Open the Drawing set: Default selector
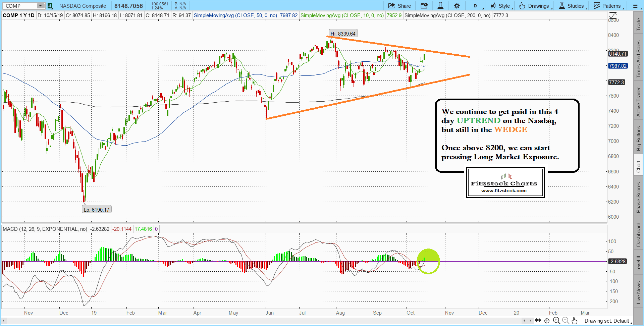 pos(608,321)
